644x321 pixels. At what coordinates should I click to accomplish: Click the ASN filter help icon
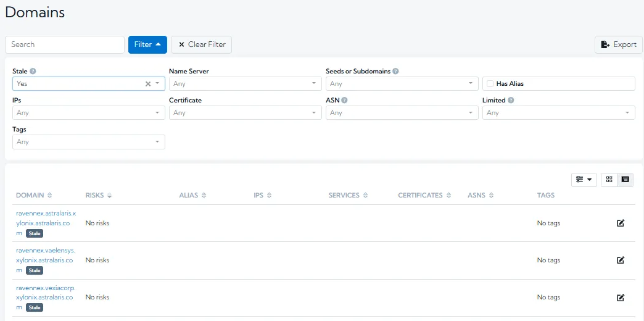click(x=344, y=100)
